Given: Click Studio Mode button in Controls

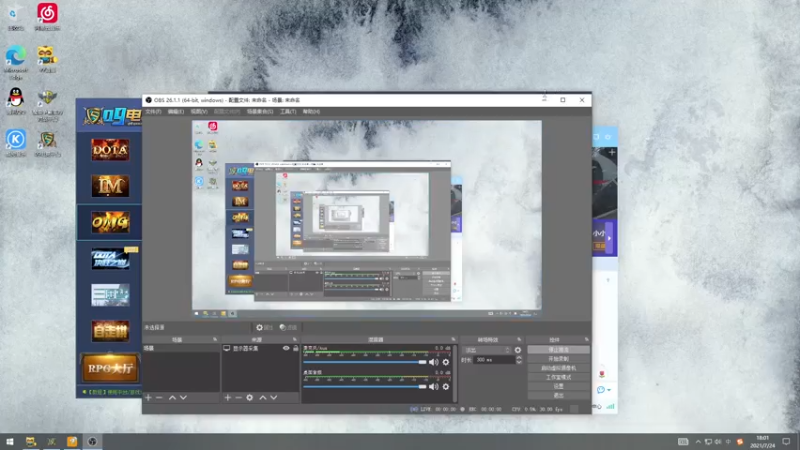Looking at the screenshot, I should (559, 378).
